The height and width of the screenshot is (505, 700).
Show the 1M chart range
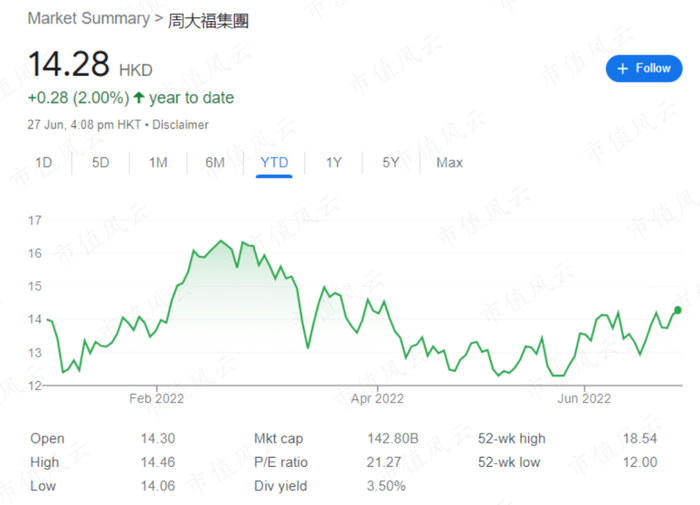(x=158, y=163)
